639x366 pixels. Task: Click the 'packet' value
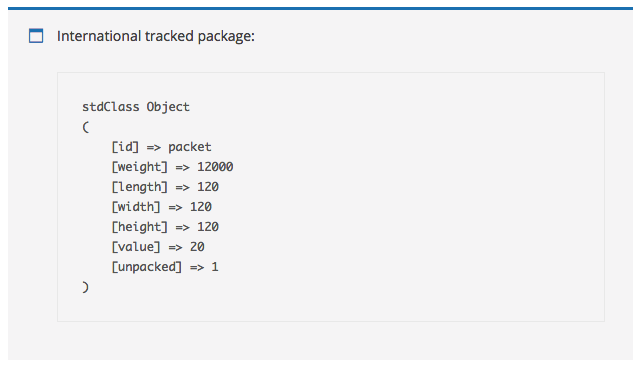click(x=189, y=147)
